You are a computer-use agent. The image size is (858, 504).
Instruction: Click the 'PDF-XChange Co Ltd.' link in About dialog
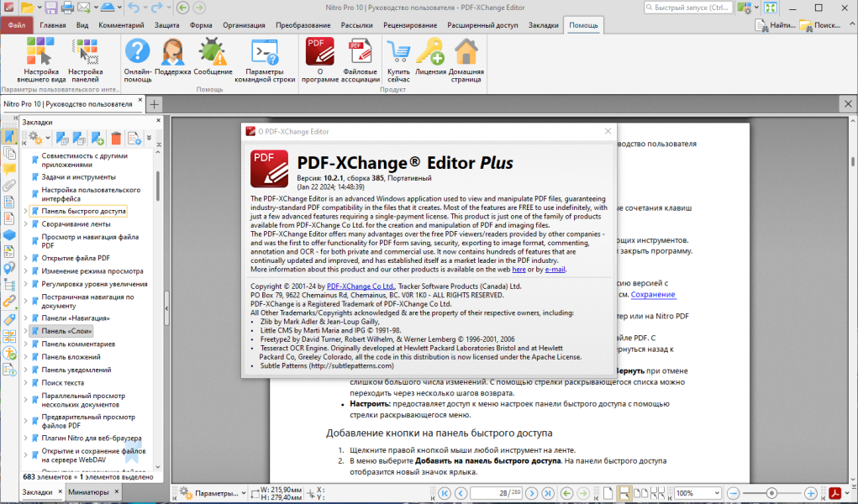tap(361, 286)
